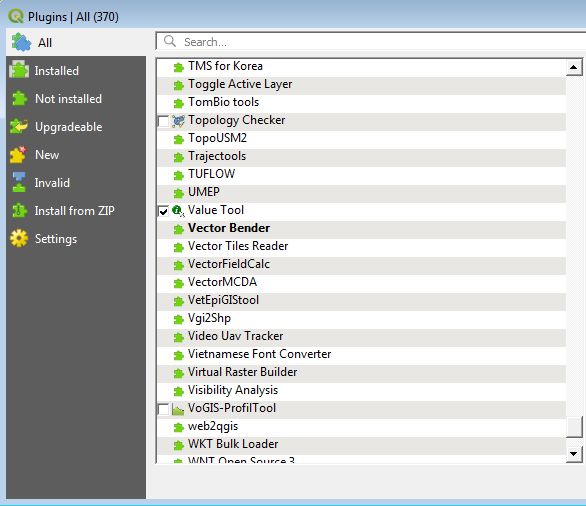Click the All plugins puzzle icon
The image size is (586, 506).
click(x=21, y=42)
